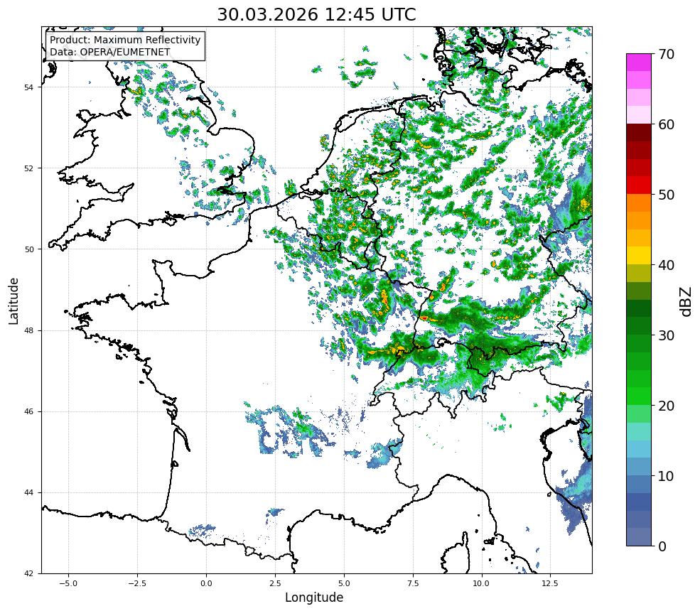This screenshot has height=611, width=700.
Task: Pick the dark green colorbar segment above 30
Action: [x=639, y=326]
